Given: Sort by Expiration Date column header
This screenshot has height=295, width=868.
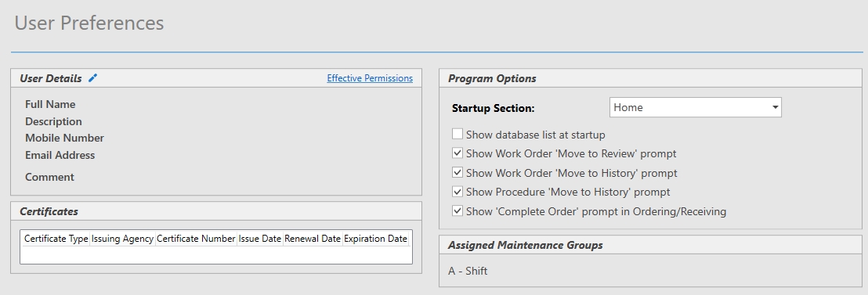Looking at the screenshot, I should tap(376, 239).
